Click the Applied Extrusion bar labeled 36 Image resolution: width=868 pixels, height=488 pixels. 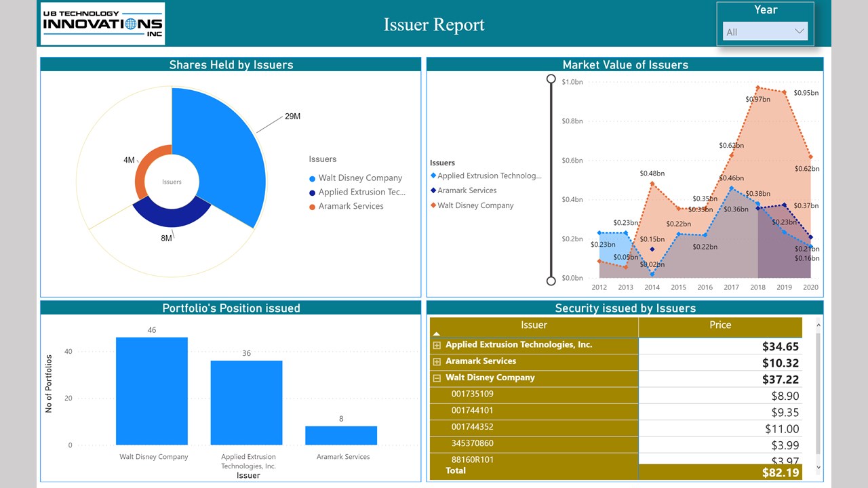tap(246, 403)
